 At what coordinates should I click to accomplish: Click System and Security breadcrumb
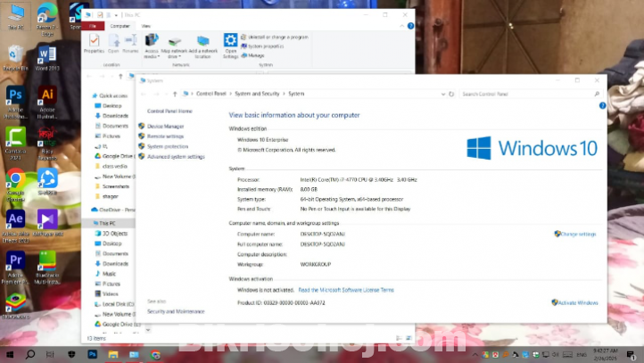257,94
